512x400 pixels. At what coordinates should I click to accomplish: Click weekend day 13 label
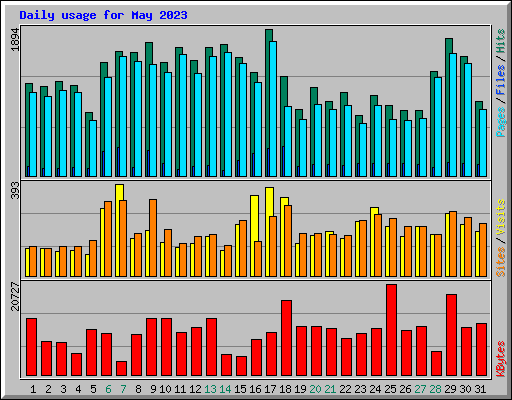tap(210, 389)
